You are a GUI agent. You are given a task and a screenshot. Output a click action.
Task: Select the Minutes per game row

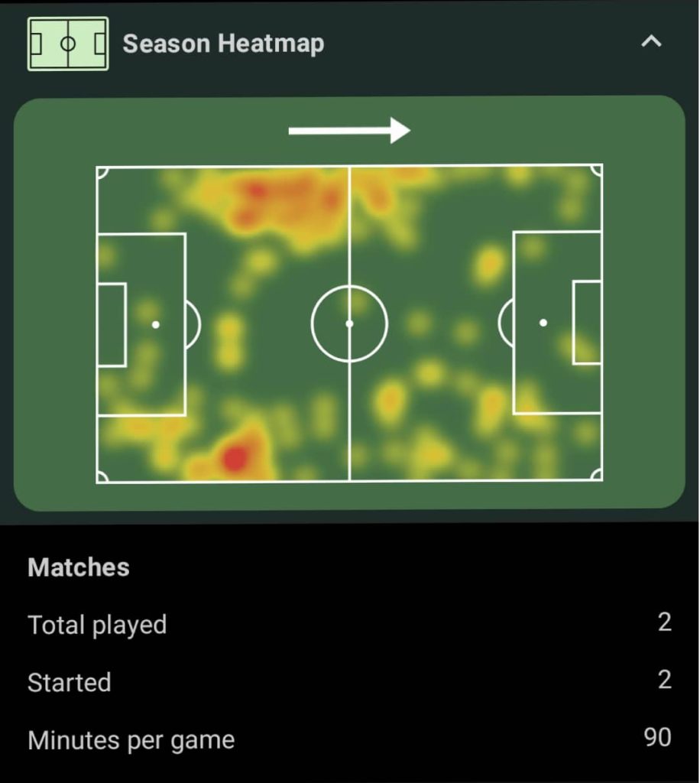coord(349,739)
